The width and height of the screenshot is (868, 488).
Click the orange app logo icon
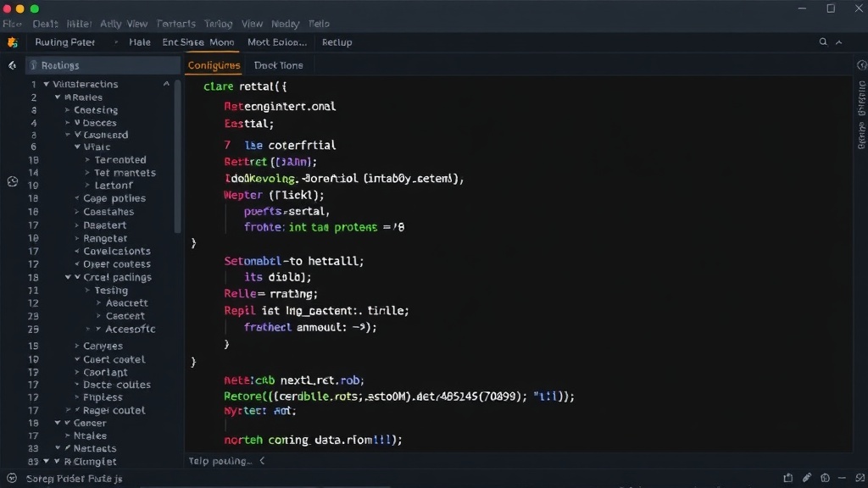click(x=13, y=42)
